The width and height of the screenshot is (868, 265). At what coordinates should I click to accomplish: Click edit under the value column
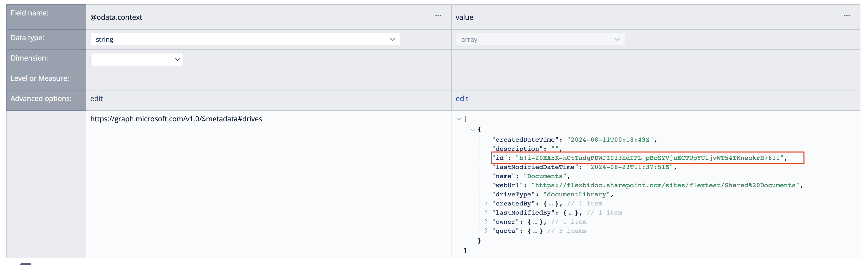pyautogui.click(x=462, y=99)
